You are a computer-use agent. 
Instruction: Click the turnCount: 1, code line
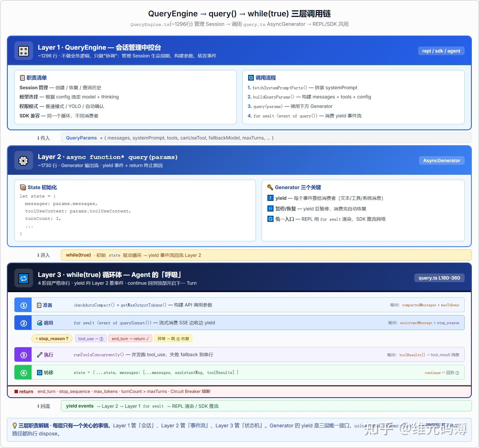43,218
